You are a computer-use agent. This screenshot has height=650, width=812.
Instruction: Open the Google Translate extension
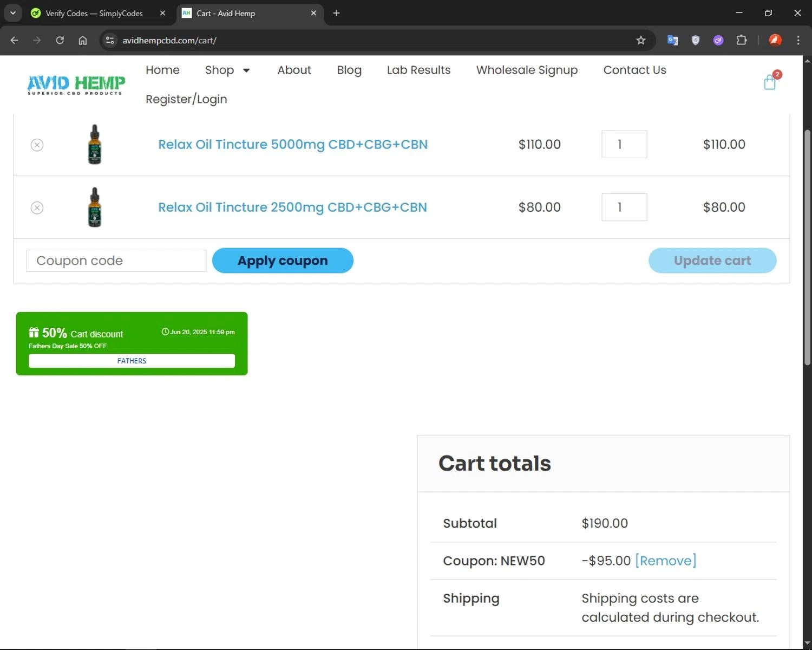[672, 40]
